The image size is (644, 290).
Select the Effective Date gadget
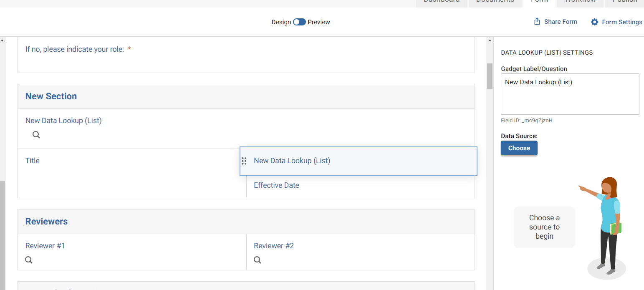[276, 185]
